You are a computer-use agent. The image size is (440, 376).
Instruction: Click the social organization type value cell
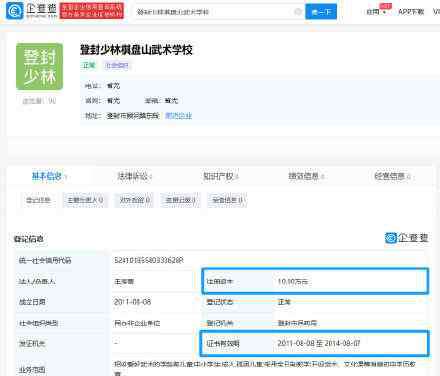pyautogui.click(x=137, y=323)
